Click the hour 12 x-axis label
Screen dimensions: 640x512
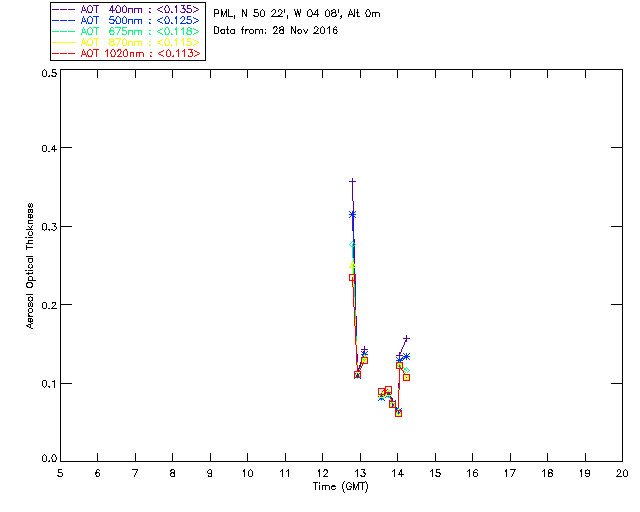322,473
